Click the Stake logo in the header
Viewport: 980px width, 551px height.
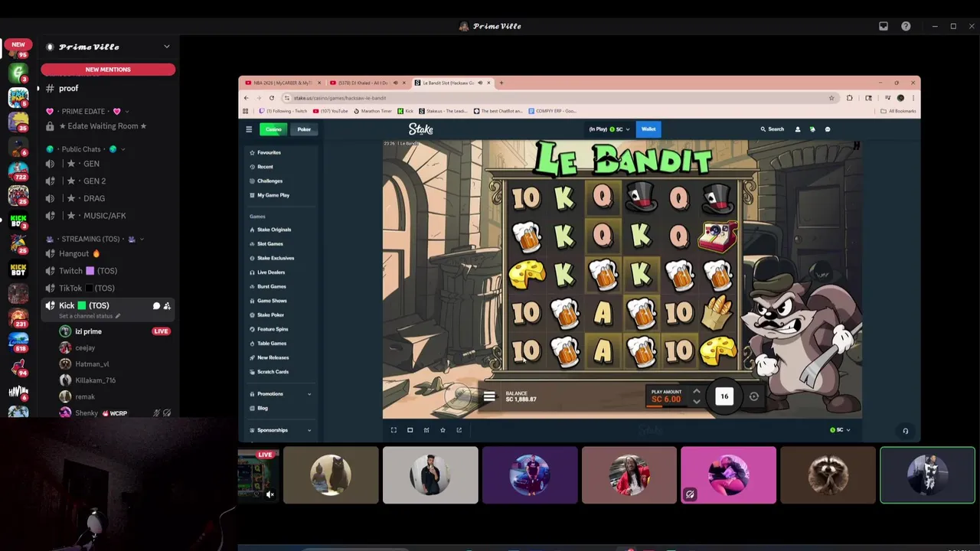(420, 129)
